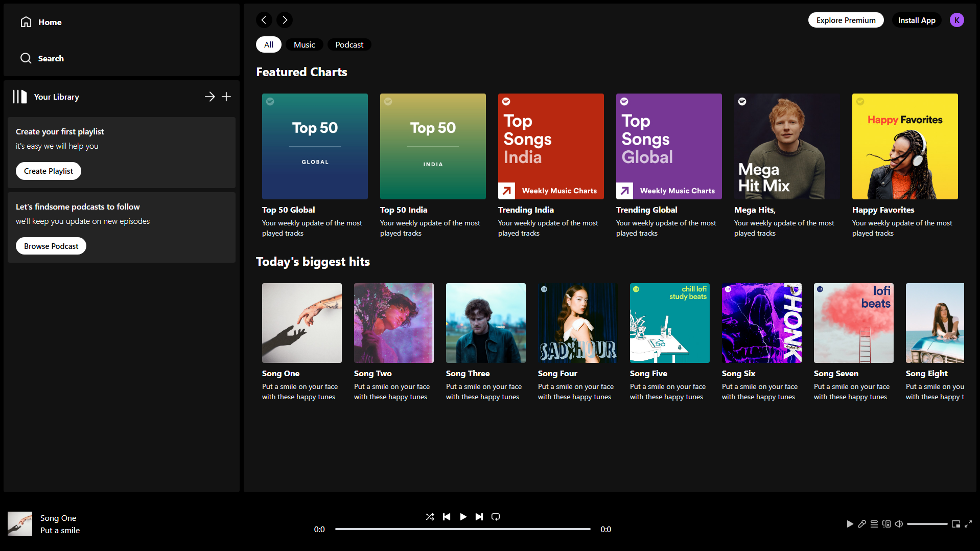Screen dimensions: 980x551
Task: Click the Explore Premium button
Action: coord(846,20)
